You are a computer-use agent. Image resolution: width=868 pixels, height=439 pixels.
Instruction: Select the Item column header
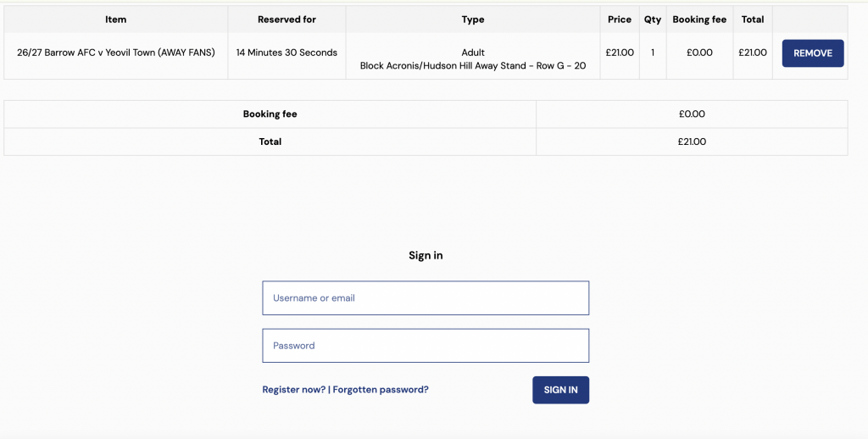tap(115, 19)
